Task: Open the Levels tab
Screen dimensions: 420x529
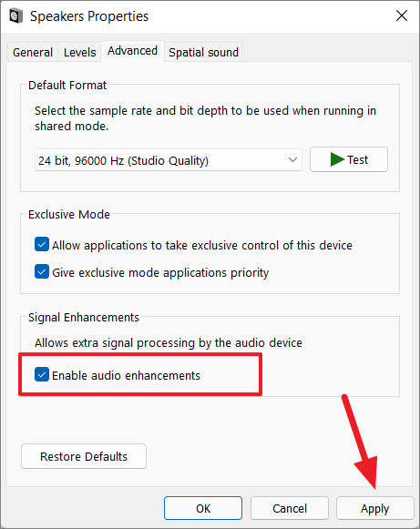Action: [x=79, y=52]
